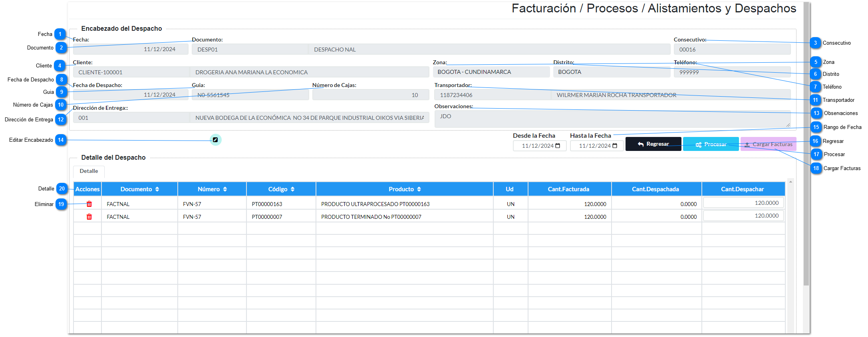
Task: Click the Desde la Fecha date field
Action: coord(540,146)
